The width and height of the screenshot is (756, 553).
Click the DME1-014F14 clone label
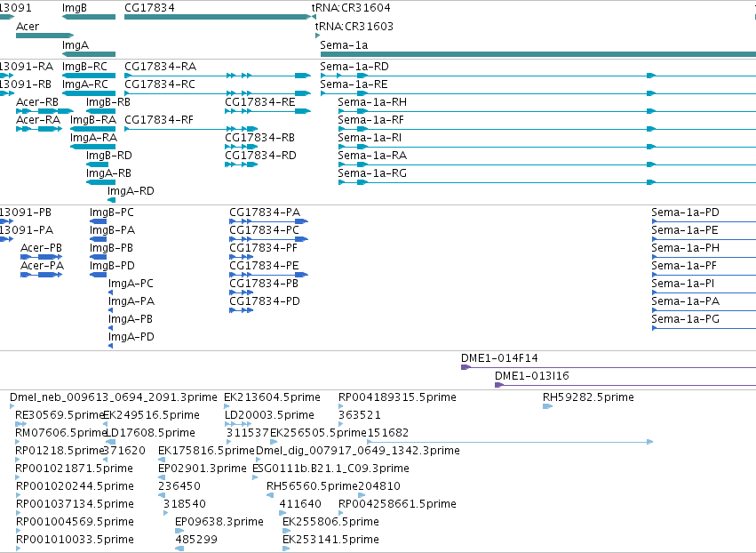tap(499, 358)
